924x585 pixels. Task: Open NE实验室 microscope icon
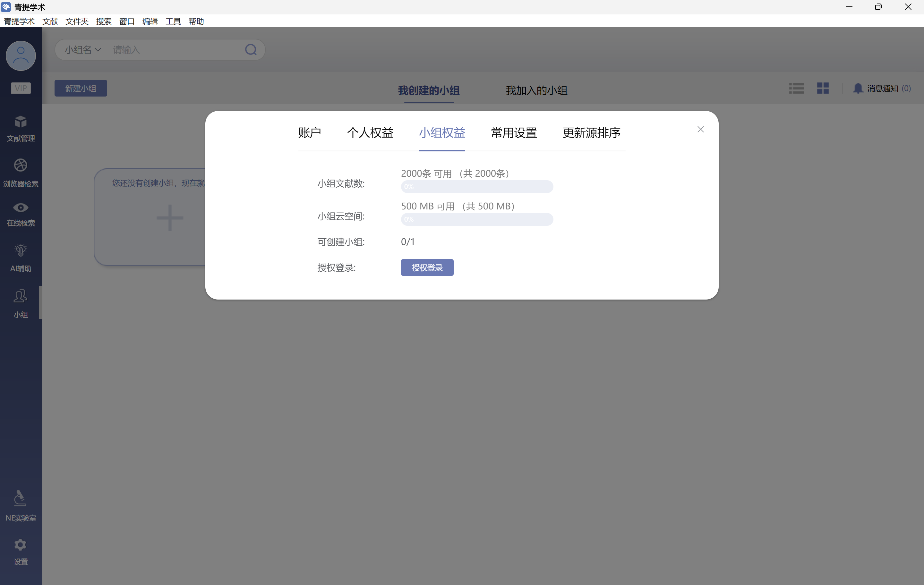click(x=20, y=498)
